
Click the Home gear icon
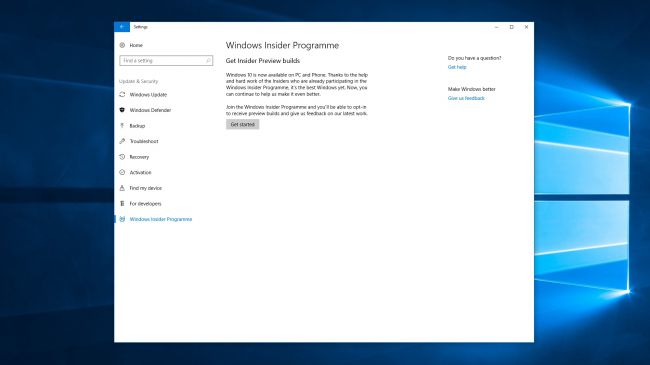[x=122, y=45]
